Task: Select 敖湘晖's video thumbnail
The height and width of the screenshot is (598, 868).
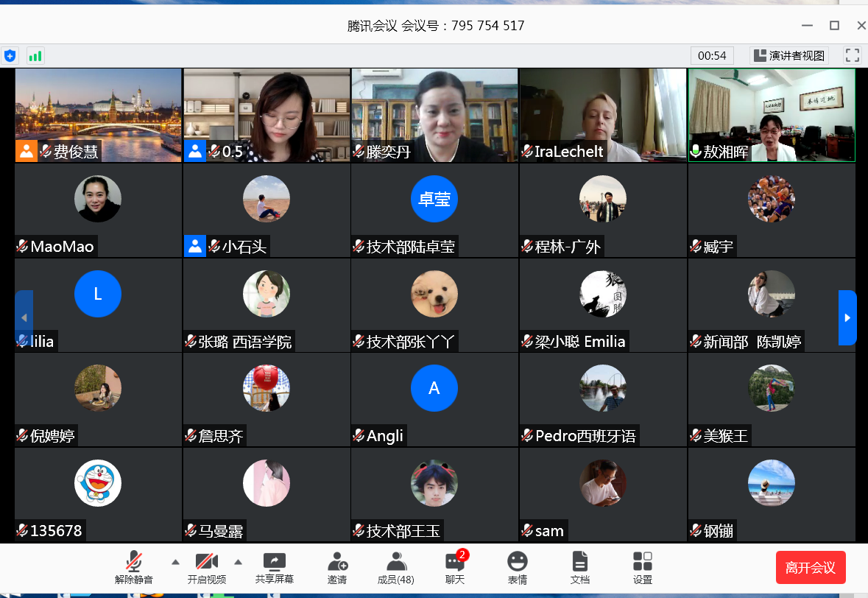Action: 771,115
